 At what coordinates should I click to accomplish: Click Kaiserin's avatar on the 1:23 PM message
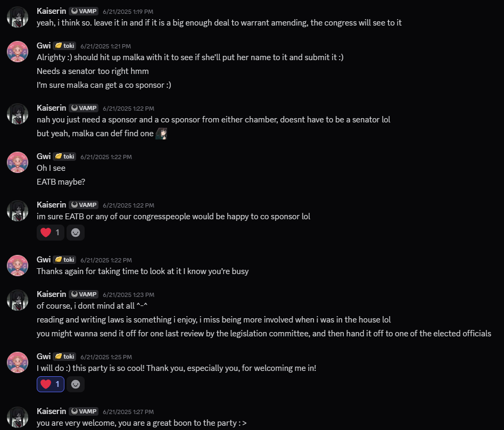tap(18, 300)
